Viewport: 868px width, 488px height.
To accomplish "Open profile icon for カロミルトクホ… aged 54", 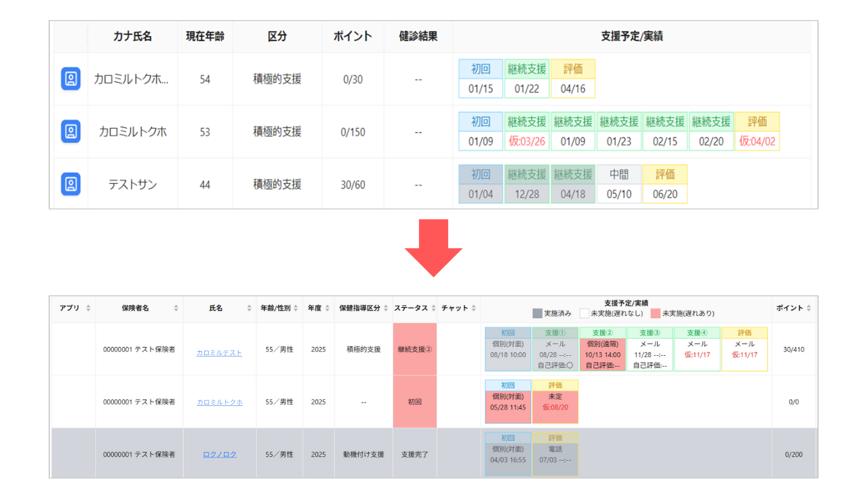I will tap(71, 79).
